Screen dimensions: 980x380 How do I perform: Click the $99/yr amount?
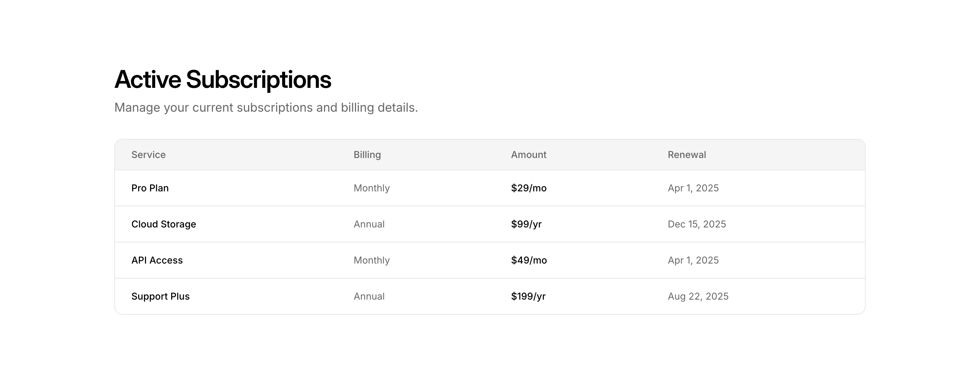pos(526,224)
